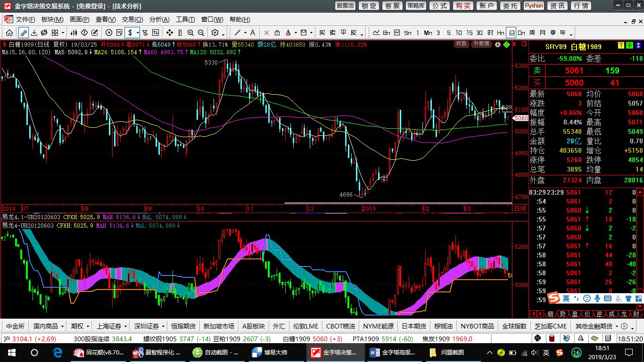Click the green diamond indicator on chart
Screen dimensions: 644x362
(507, 44)
